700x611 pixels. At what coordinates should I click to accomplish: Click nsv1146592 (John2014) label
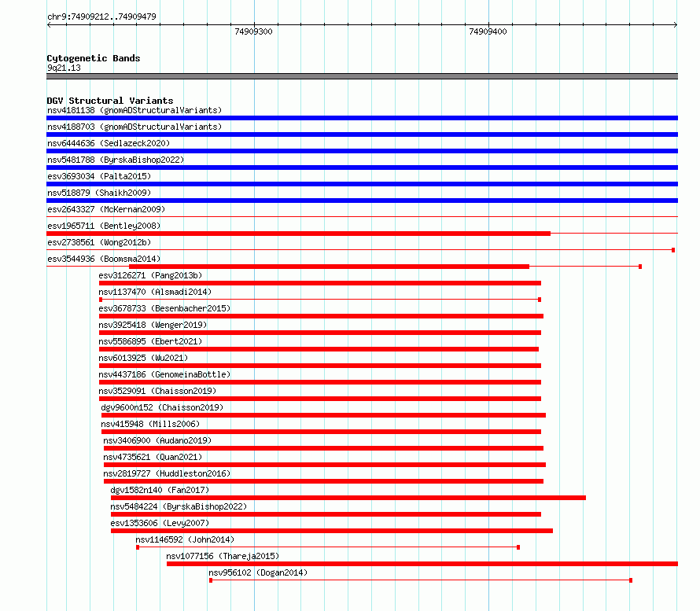tap(185, 539)
